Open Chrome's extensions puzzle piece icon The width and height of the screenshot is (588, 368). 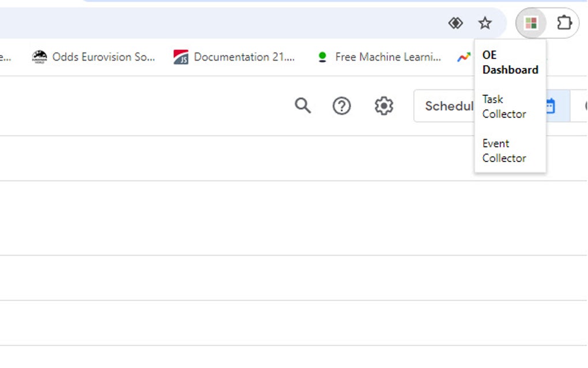tap(563, 22)
